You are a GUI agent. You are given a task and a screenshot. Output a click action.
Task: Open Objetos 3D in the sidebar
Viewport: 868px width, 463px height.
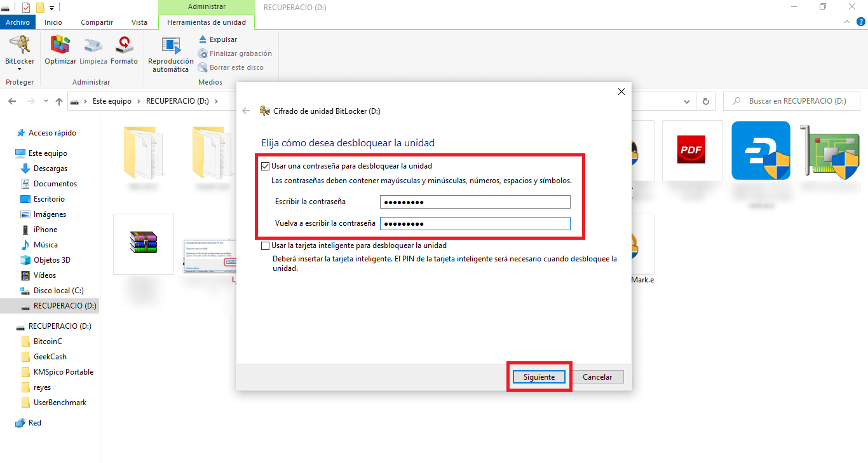(52, 260)
